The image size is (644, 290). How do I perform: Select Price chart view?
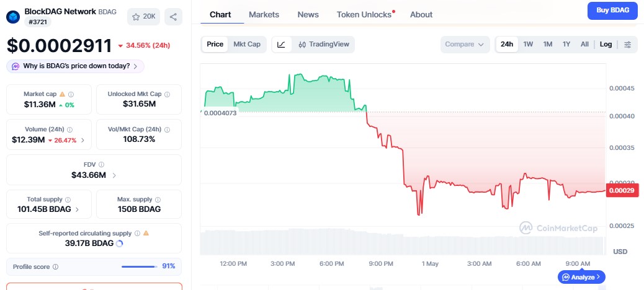[x=215, y=44]
